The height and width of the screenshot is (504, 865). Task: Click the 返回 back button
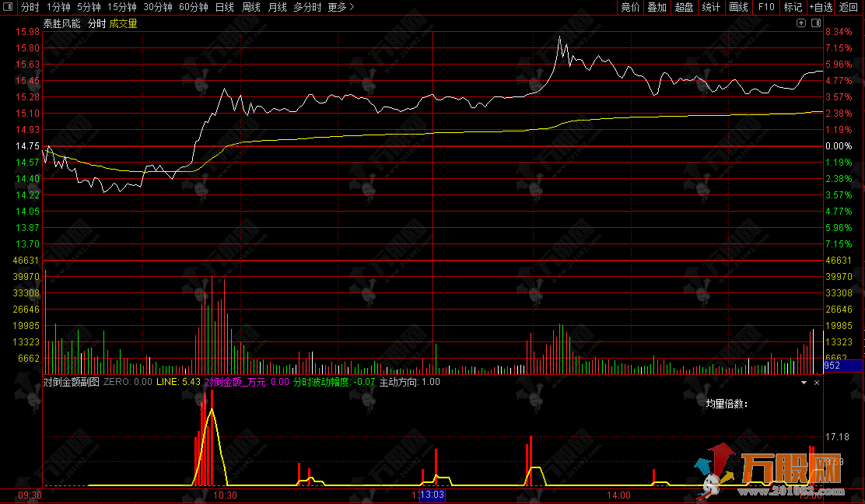pyautogui.click(x=849, y=7)
